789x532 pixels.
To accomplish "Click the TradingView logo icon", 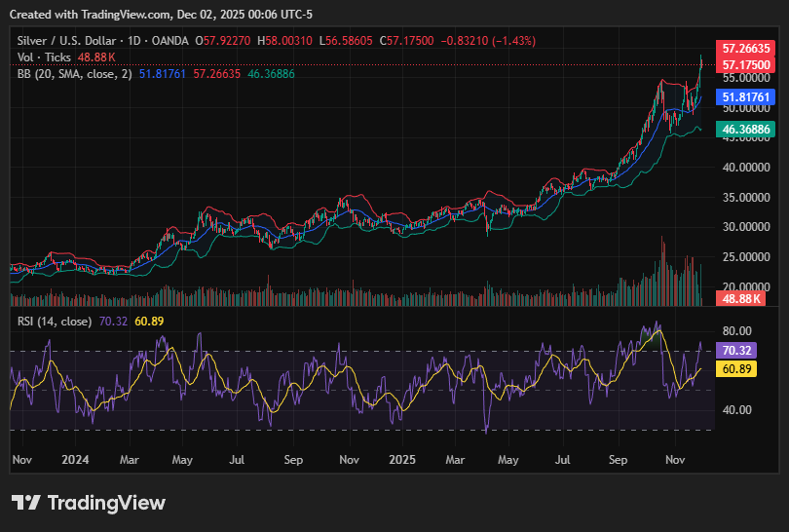I will pyautogui.click(x=26, y=503).
